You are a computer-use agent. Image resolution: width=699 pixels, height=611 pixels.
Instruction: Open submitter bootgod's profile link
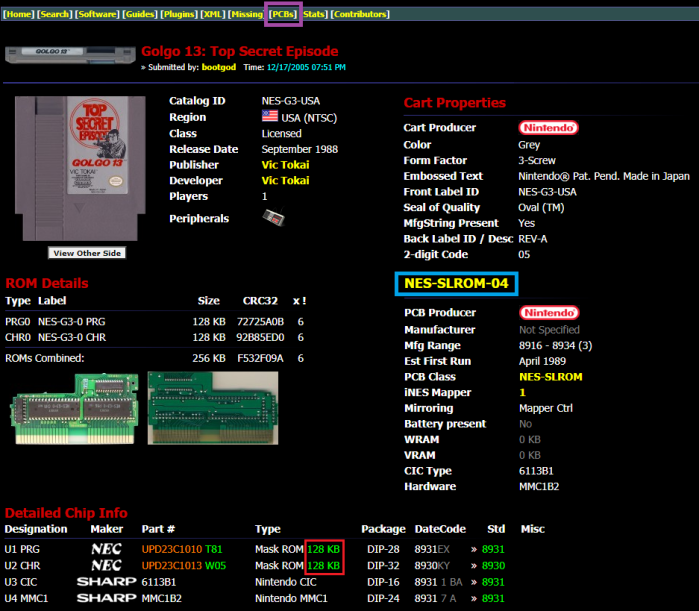tap(221, 67)
